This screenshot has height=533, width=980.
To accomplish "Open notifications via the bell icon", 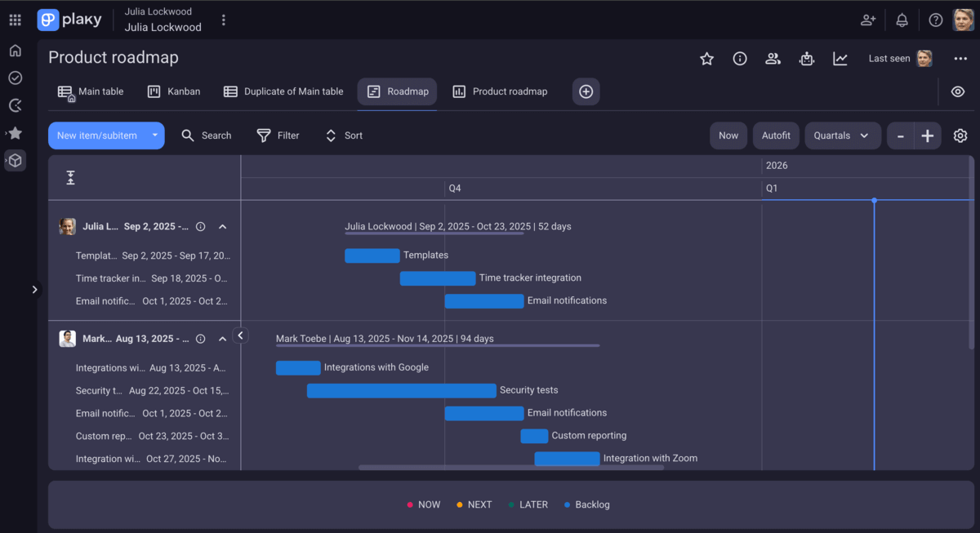I will [902, 20].
